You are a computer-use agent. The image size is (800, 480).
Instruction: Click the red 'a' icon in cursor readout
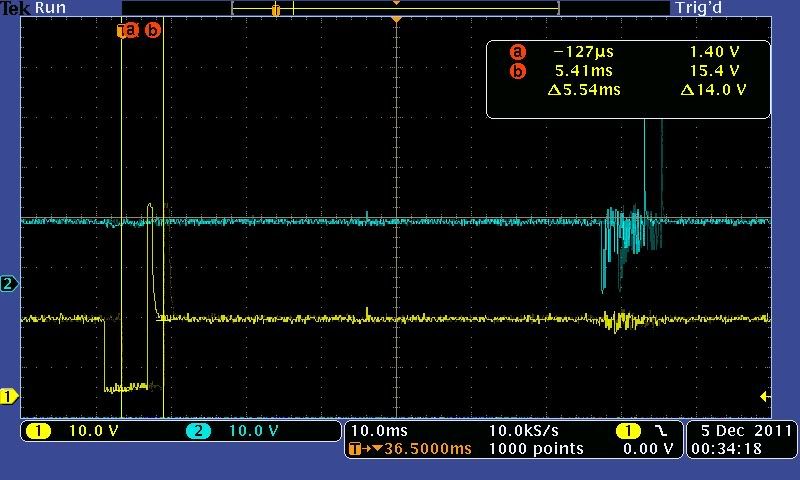coord(517,52)
